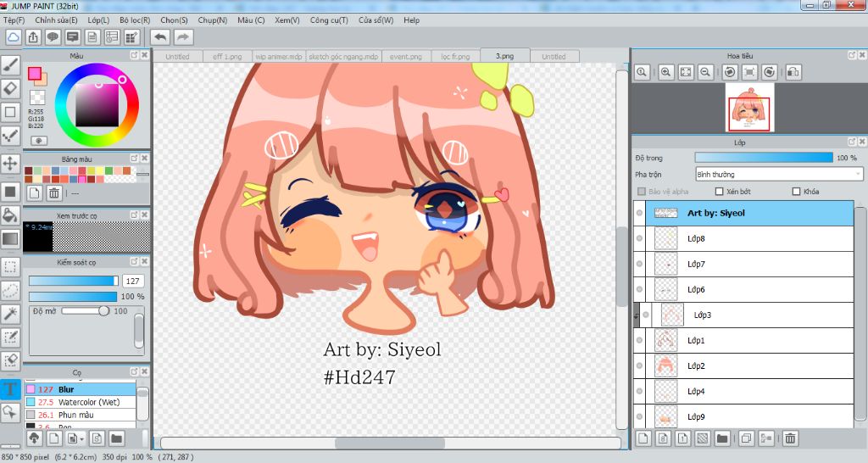
Task: Delete palette color with trash icon
Action: tap(53, 192)
